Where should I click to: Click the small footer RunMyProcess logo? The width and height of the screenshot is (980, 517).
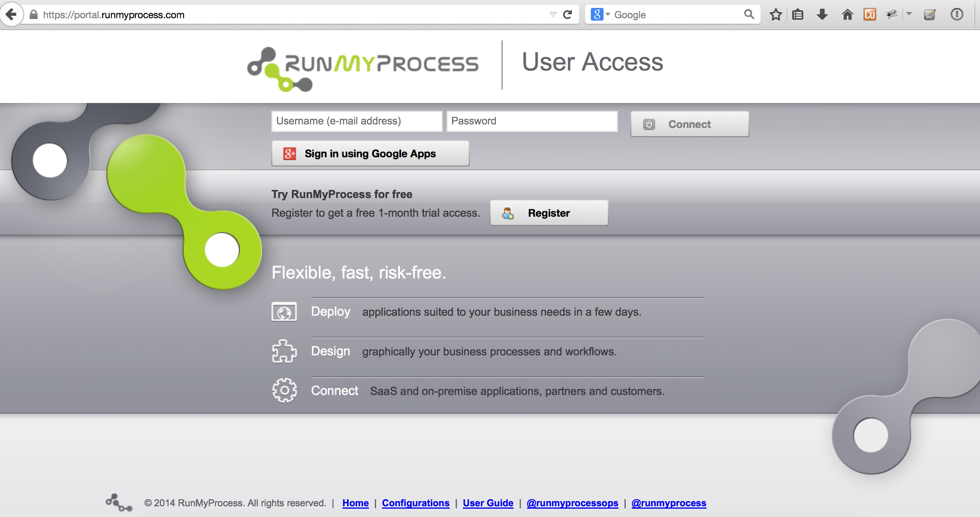pos(118,503)
